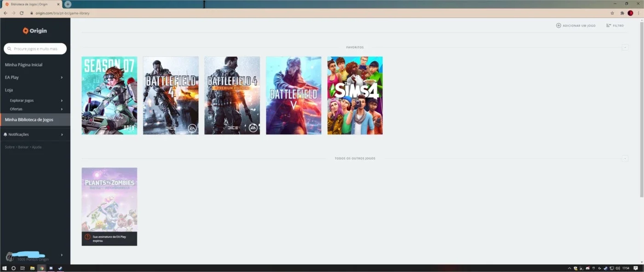Click the taskbar clock 17:54
The height and width of the screenshot is (272, 644).
[x=626, y=268]
